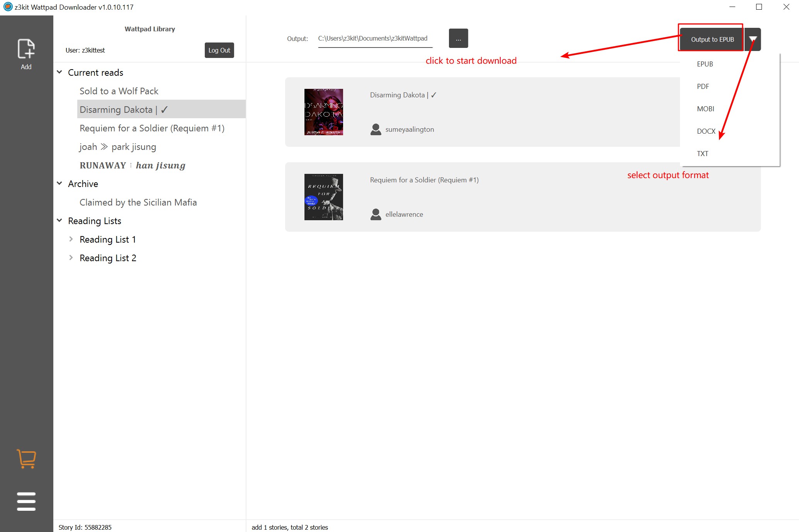Click Story Id status bar text
Image resolution: width=799 pixels, height=532 pixels.
tap(85, 527)
